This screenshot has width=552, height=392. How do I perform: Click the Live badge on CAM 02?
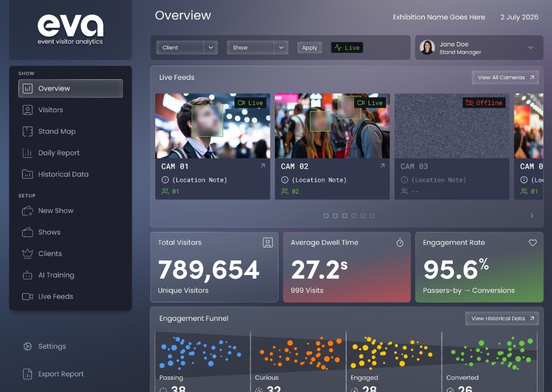coord(370,103)
